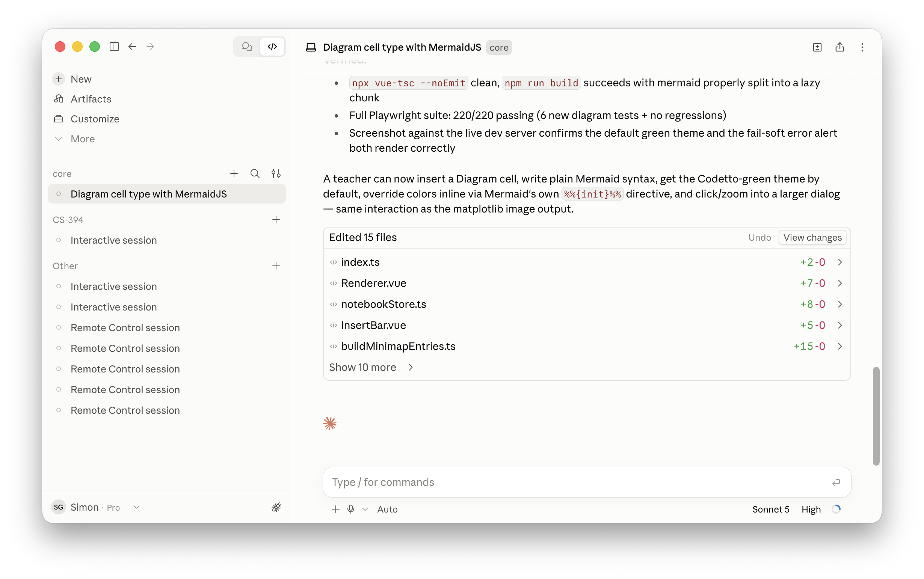The image size is (924, 579).
Task: Add a new session in CS-394 group
Action: tap(276, 219)
